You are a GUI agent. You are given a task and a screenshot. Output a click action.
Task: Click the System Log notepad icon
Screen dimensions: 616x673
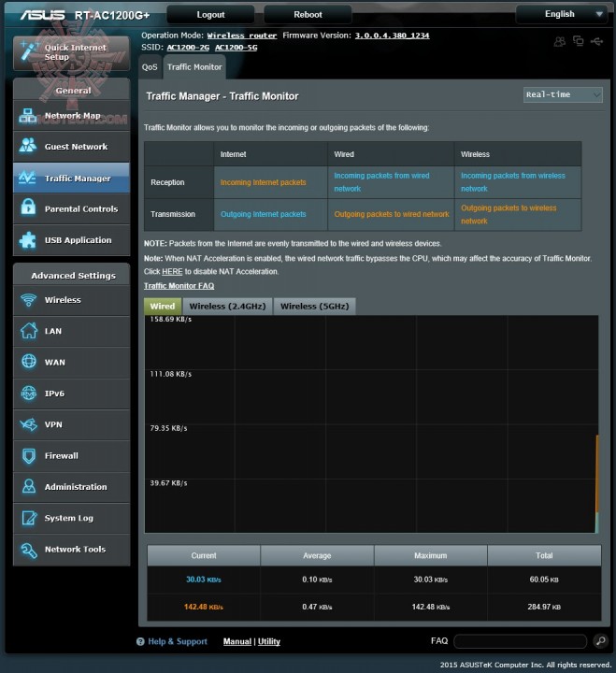coord(29,518)
